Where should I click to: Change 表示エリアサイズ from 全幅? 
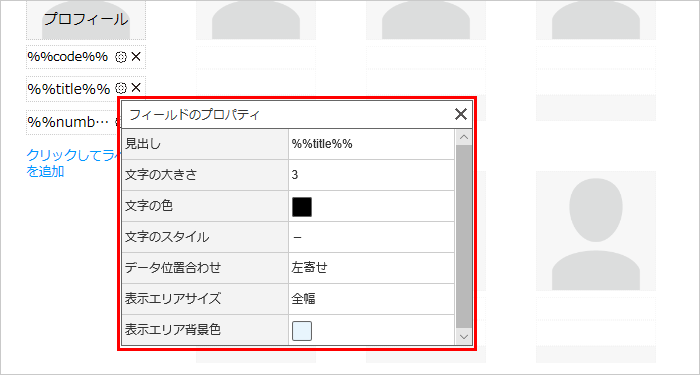[371, 299]
